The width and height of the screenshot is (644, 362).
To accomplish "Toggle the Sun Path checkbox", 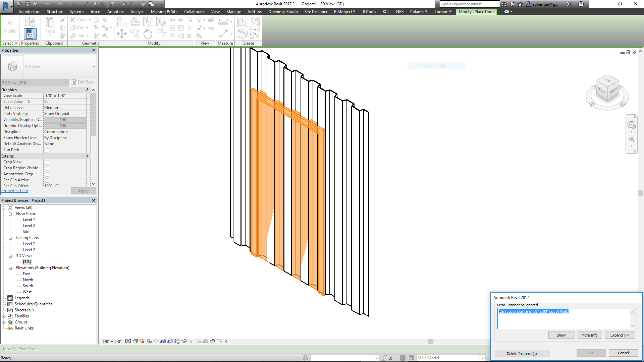I will (47, 150).
